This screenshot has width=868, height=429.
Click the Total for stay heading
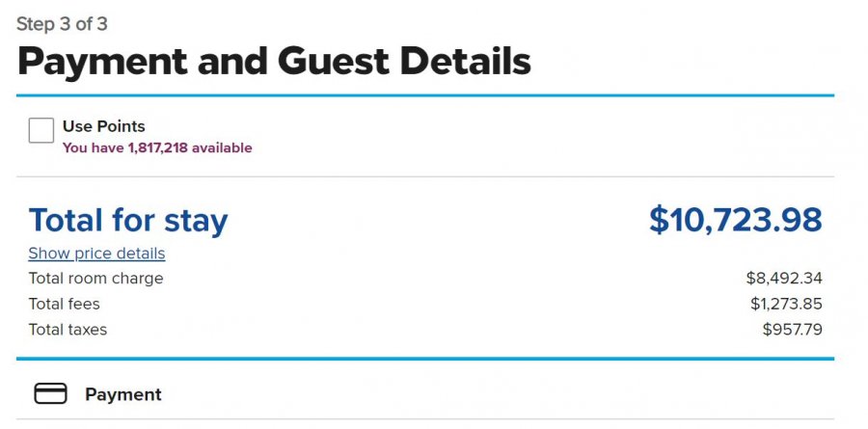tap(128, 221)
